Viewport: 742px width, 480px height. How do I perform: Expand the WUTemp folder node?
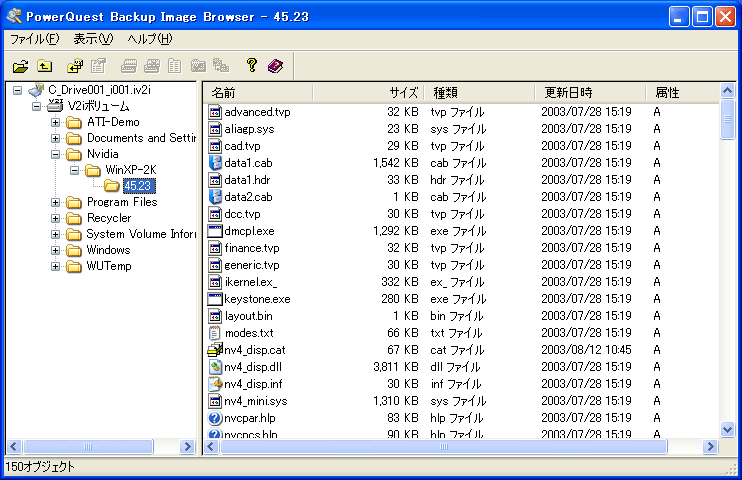[x=55, y=266]
